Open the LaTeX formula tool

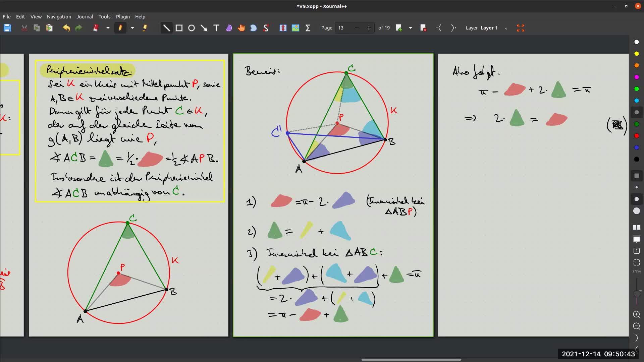[308, 28]
